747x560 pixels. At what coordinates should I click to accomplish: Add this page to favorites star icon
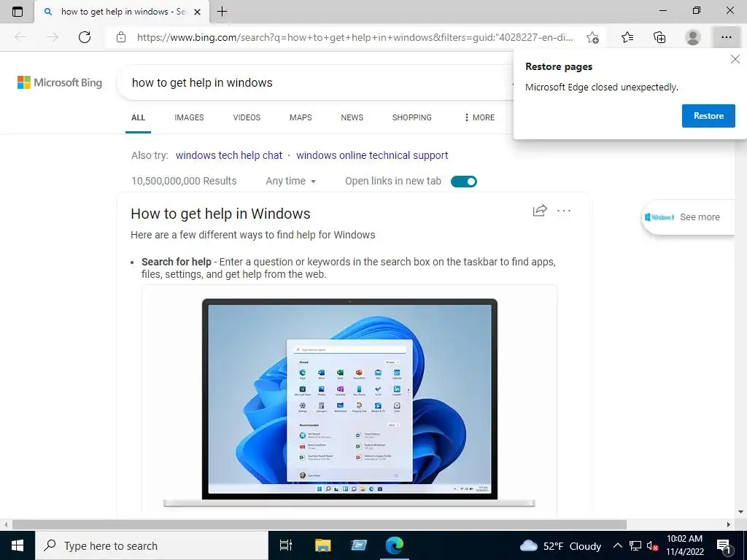[592, 37]
